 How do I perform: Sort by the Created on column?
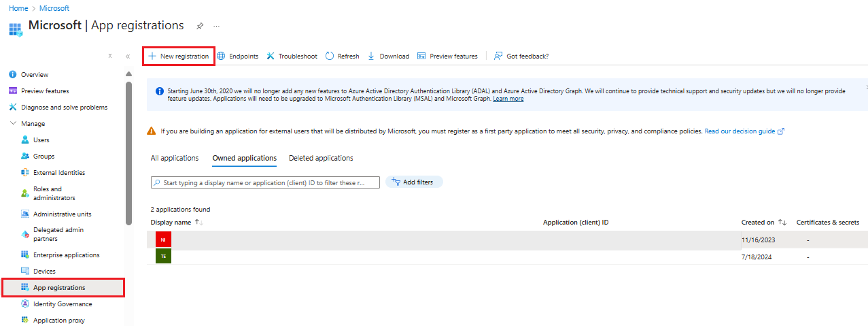[764, 223]
